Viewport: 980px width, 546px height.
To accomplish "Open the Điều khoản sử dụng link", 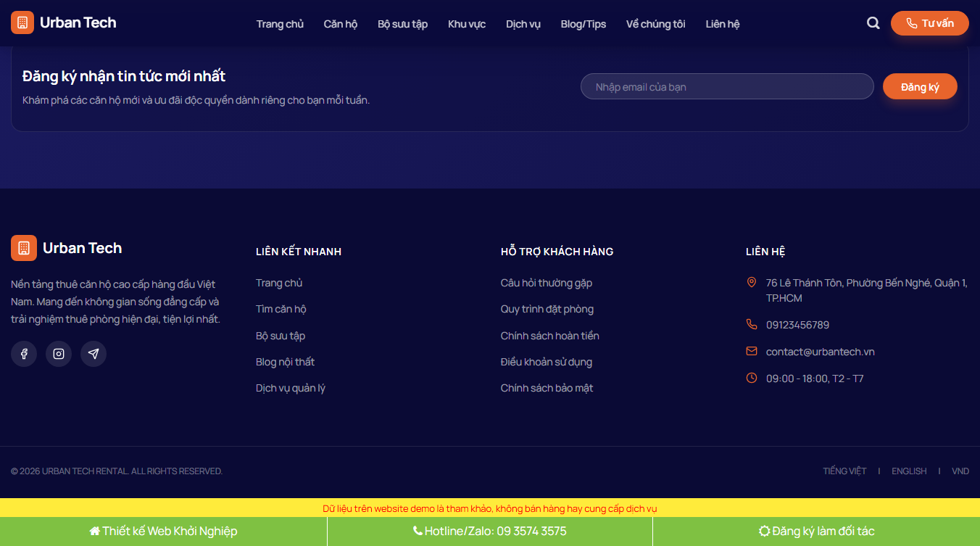I will coord(547,362).
